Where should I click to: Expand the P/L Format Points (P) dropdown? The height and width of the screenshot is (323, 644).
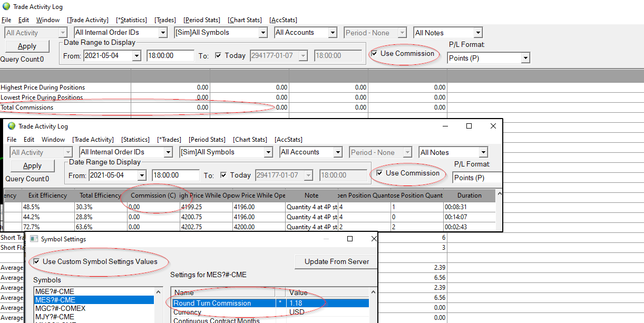(525, 58)
